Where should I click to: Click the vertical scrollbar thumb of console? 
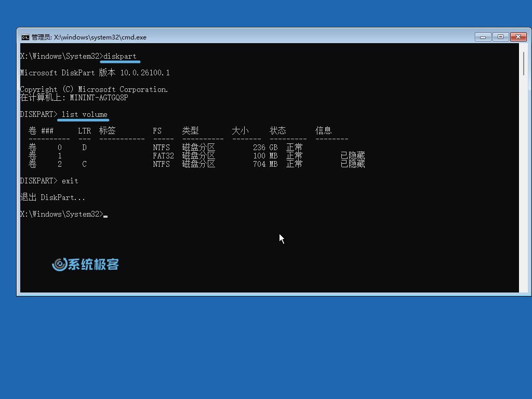(524, 64)
